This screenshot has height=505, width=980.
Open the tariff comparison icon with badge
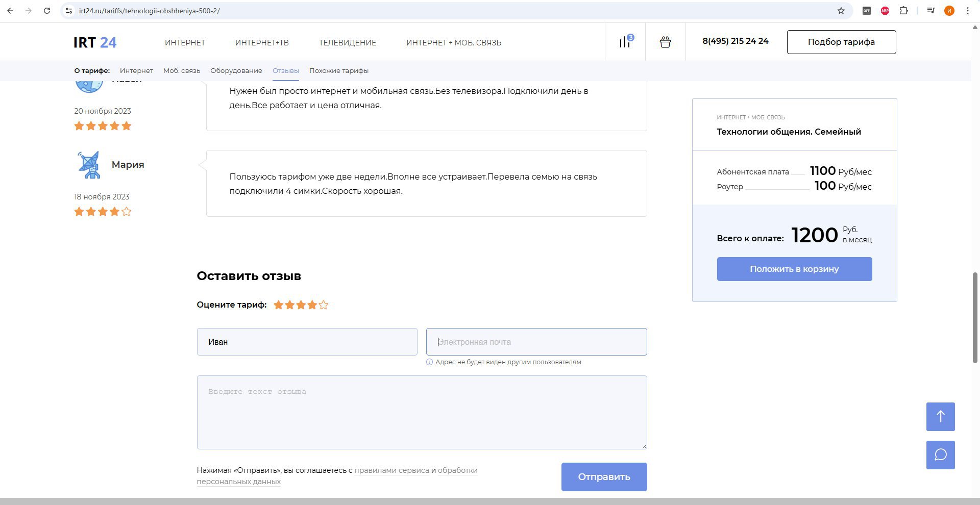tap(626, 42)
